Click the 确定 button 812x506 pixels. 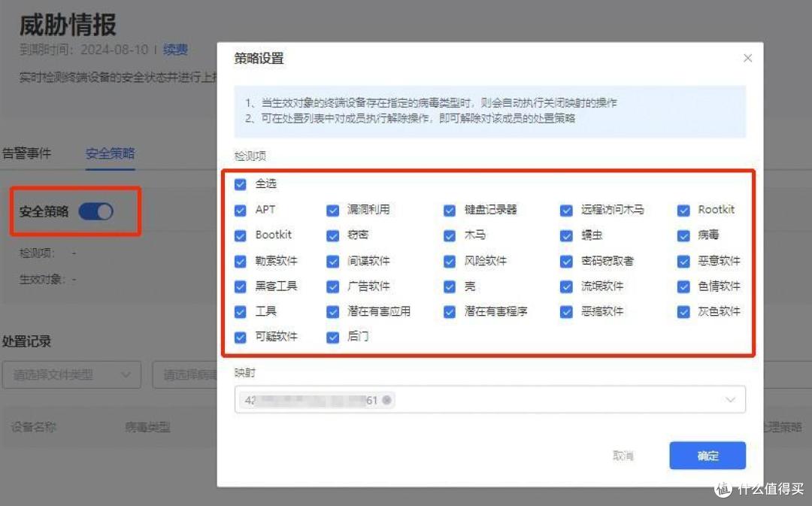pos(707,456)
